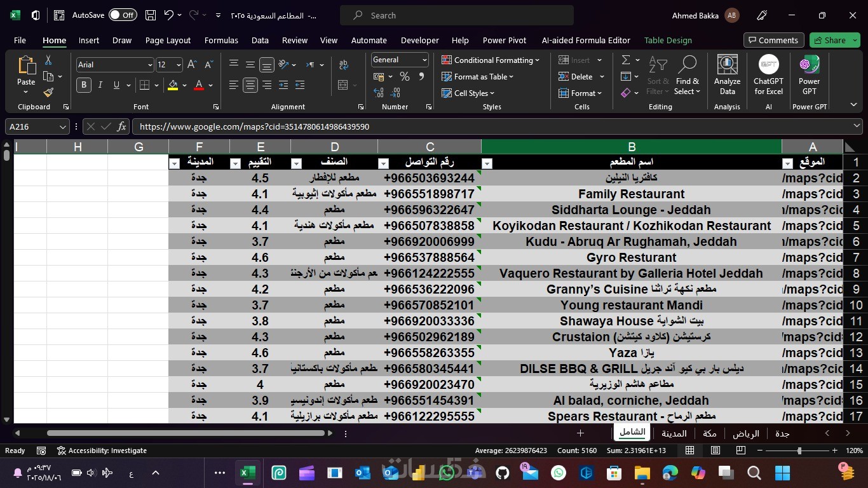Viewport: 868px width, 488px height.
Task: Click the Percent Style icon
Action: point(404,77)
